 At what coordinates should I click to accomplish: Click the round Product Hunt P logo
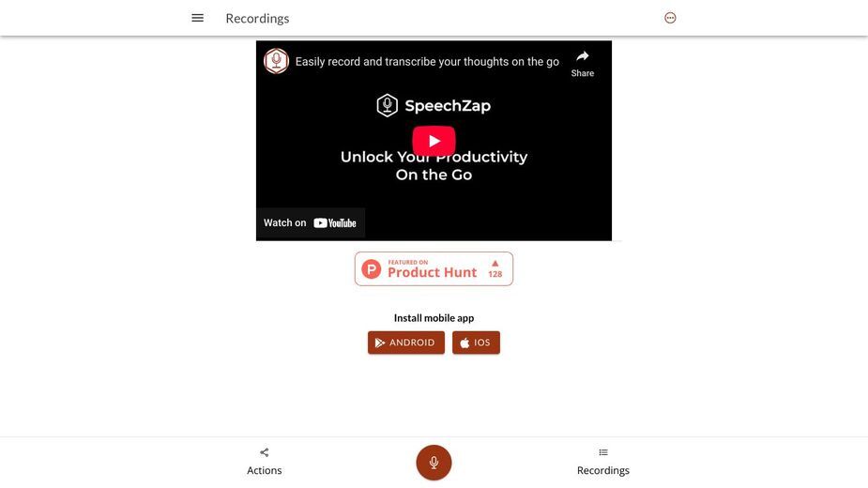click(x=372, y=269)
